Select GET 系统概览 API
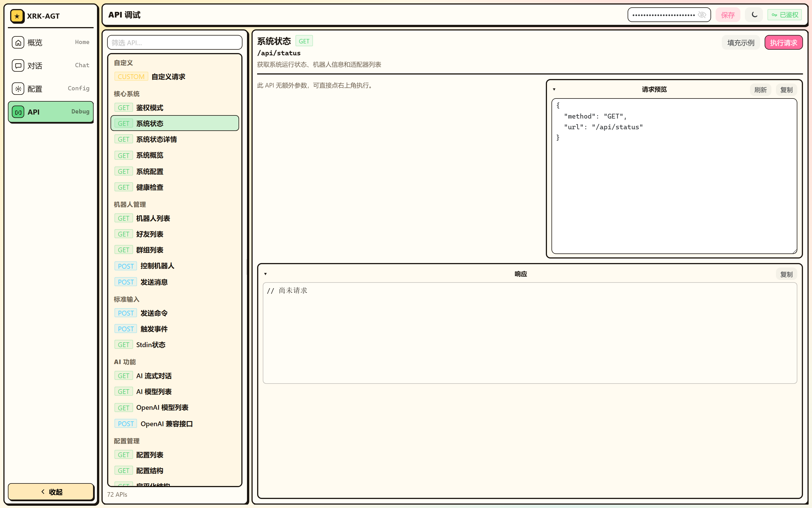The height and width of the screenshot is (508, 812). pos(175,155)
